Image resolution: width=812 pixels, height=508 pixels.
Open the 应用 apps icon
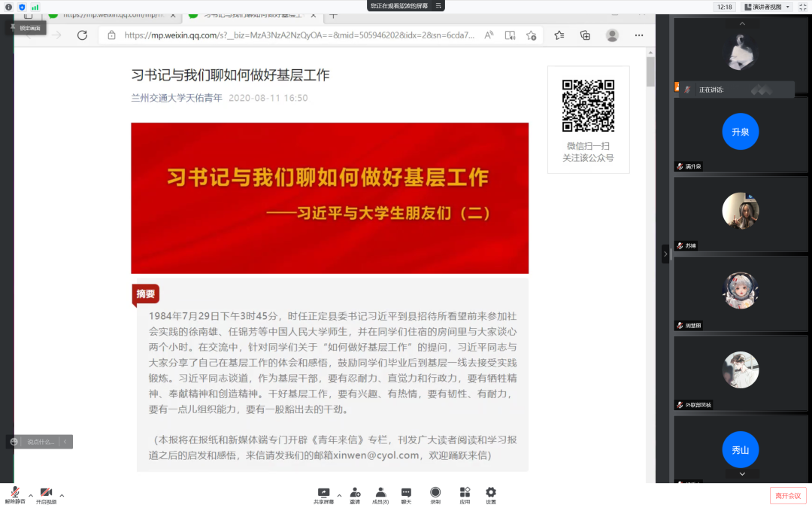(x=465, y=495)
